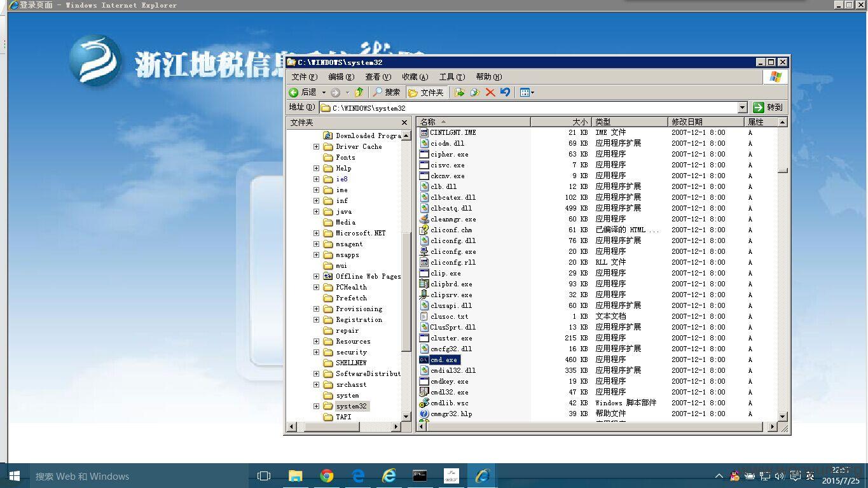The height and width of the screenshot is (488, 868).
Task: Click the Copy To folder toolbar icon
Action: pos(474,92)
